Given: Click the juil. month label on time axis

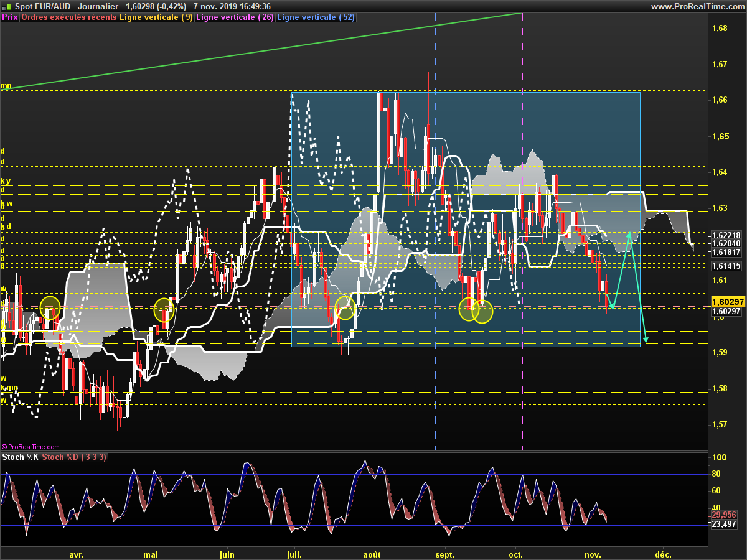Looking at the screenshot, I should 295,554.
